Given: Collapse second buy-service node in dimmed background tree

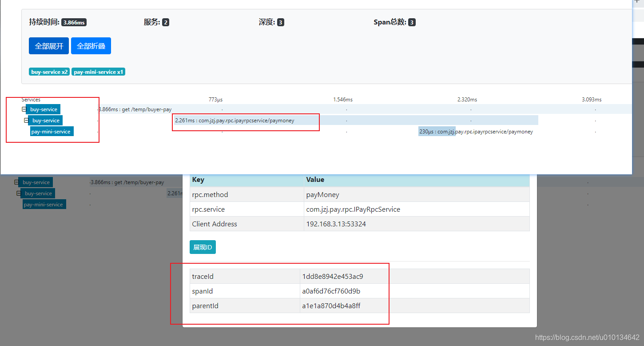Looking at the screenshot, I should coord(19,193).
